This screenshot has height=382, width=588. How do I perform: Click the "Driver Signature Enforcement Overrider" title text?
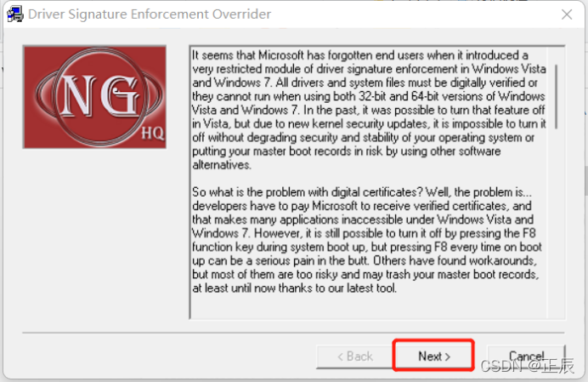coord(150,14)
